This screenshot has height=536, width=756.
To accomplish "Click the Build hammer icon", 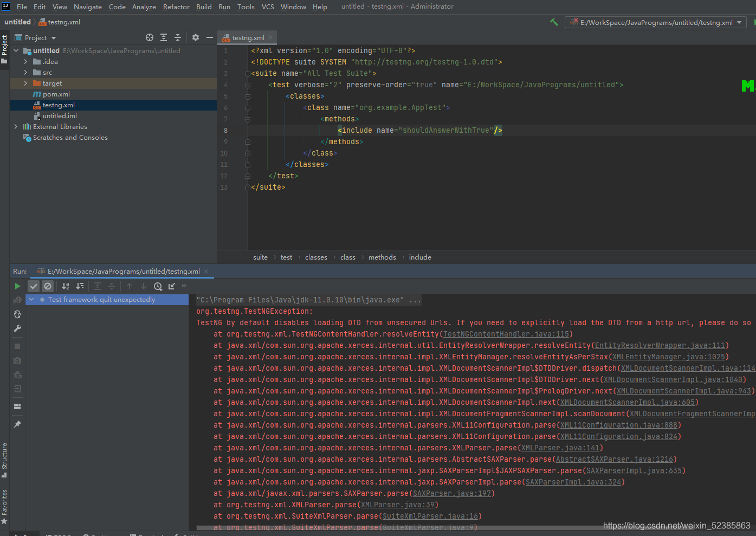I will 554,22.
